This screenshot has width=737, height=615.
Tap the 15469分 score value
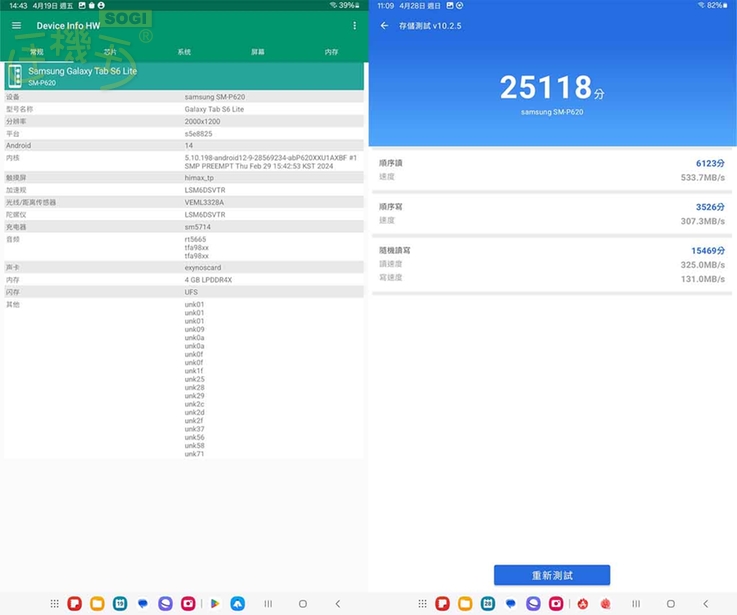708,251
